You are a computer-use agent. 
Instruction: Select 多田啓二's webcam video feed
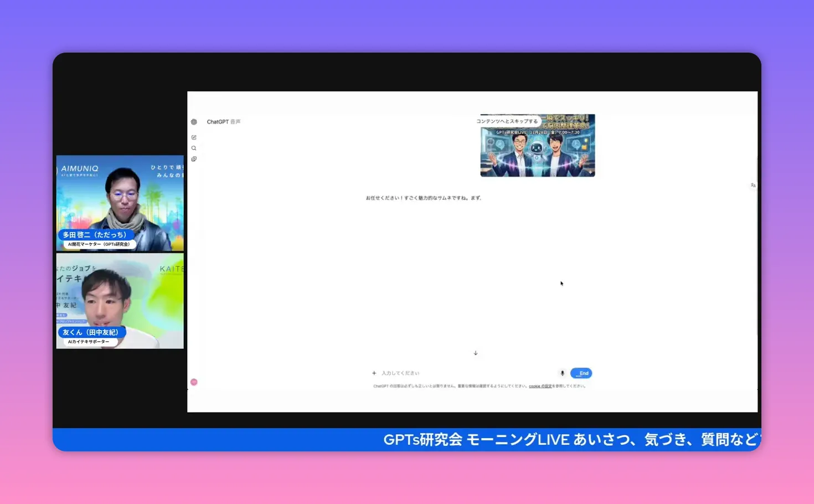120,203
